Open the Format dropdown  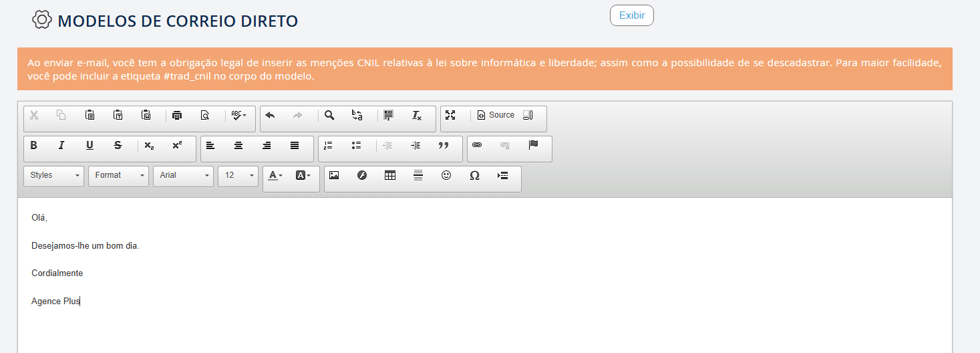[118, 176]
